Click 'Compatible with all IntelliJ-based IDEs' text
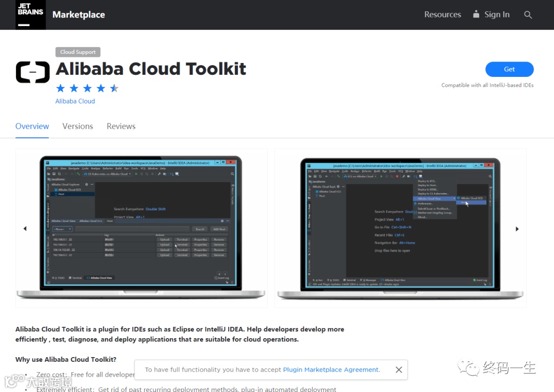This screenshot has width=554, height=392. tap(487, 85)
